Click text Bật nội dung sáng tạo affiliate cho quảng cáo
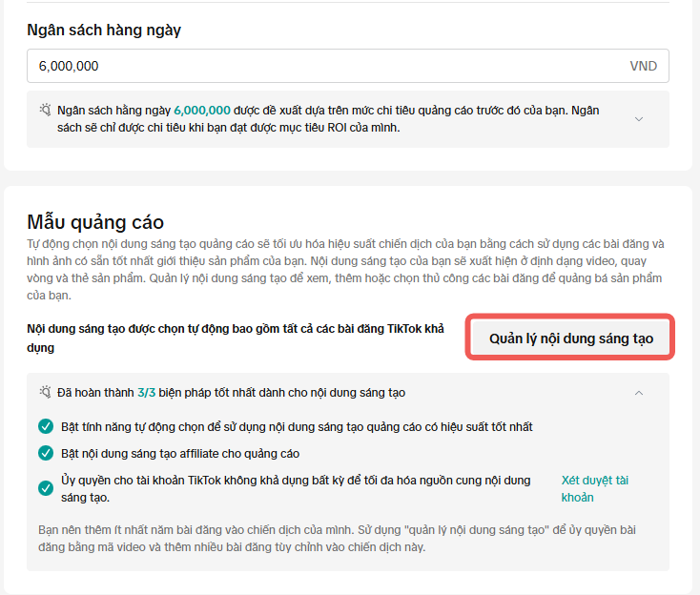 [x=180, y=454]
